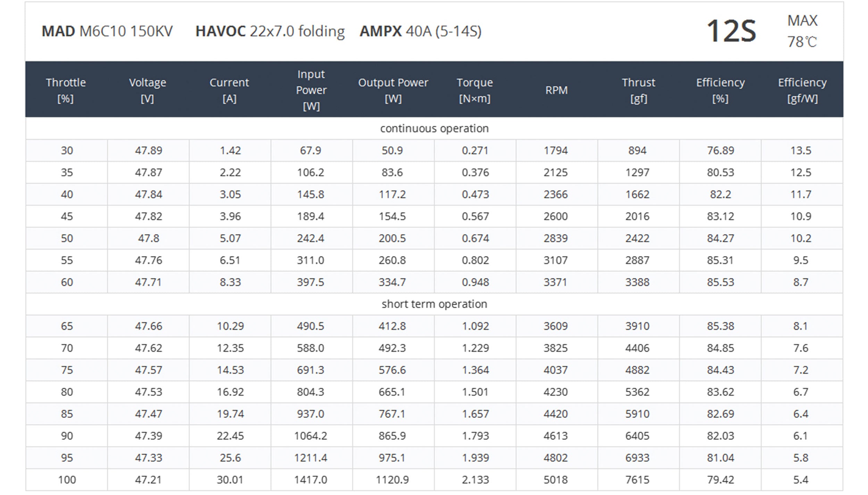Click the MAD M6C10 150KV title
868x495 pixels.
[107, 31]
